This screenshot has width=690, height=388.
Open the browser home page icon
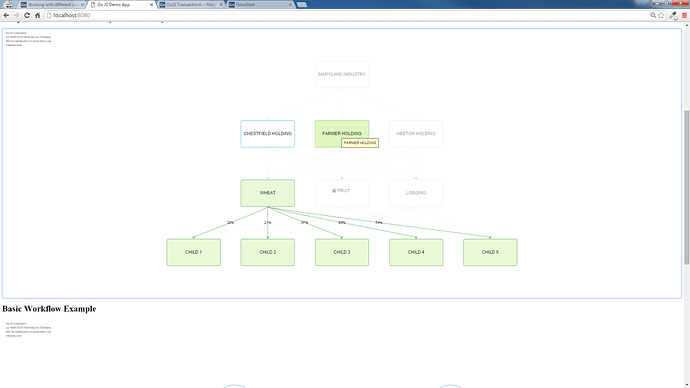coord(37,15)
